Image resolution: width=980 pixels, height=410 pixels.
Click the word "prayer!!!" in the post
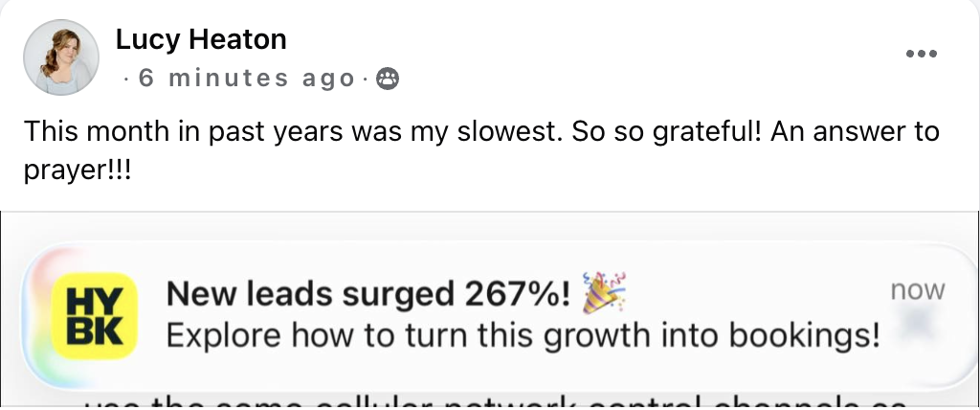pos(78,171)
